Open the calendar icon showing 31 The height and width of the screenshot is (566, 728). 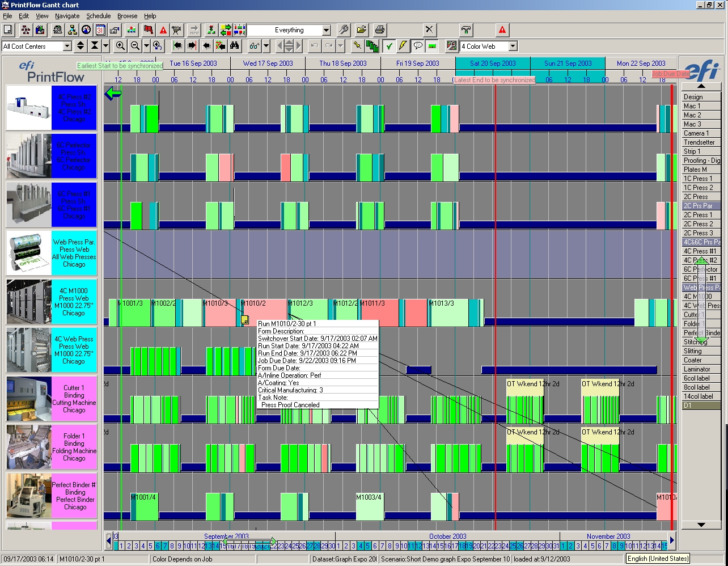pyautogui.click(x=100, y=30)
